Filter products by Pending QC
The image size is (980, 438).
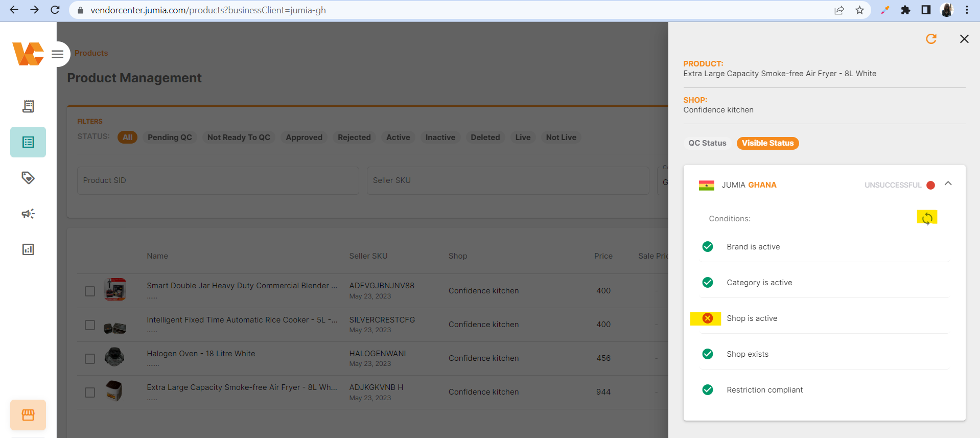coord(170,137)
